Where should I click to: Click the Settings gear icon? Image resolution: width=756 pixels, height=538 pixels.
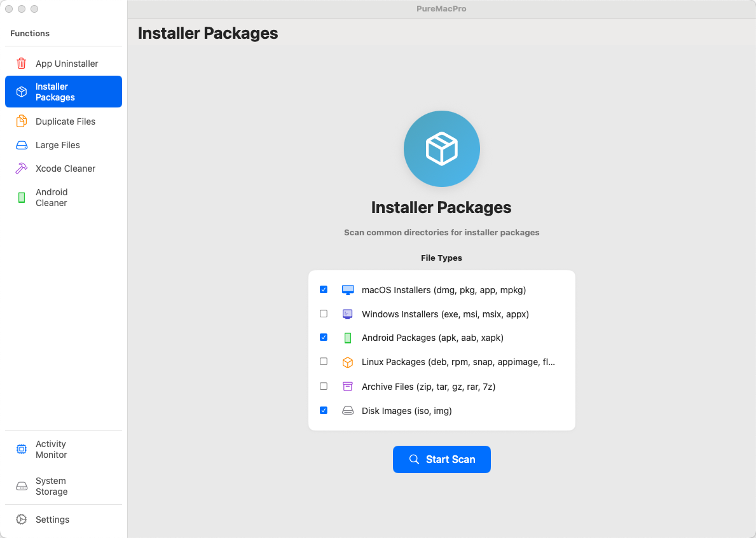tap(22, 520)
